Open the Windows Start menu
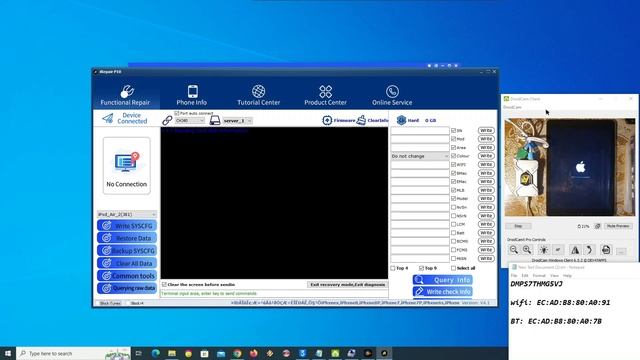The height and width of the screenshot is (360, 640). [8, 353]
